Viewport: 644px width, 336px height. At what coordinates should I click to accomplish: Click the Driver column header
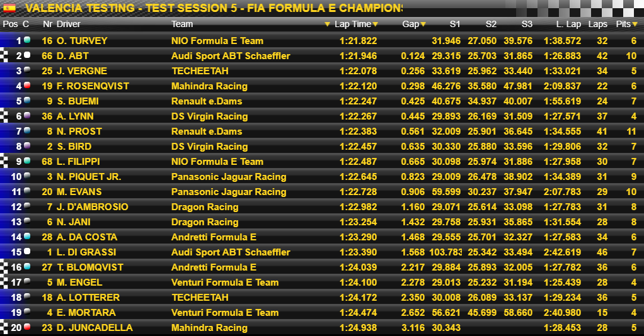pyautogui.click(x=69, y=24)
